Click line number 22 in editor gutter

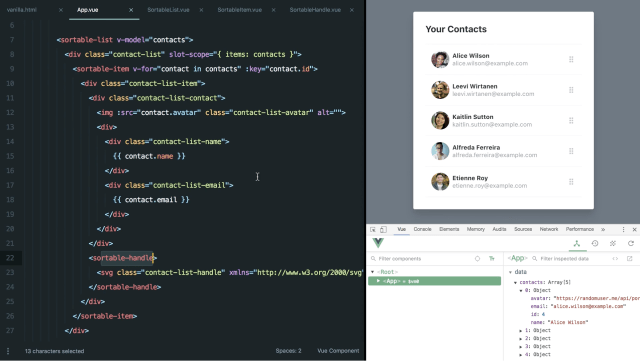click(x=10, y=258)
